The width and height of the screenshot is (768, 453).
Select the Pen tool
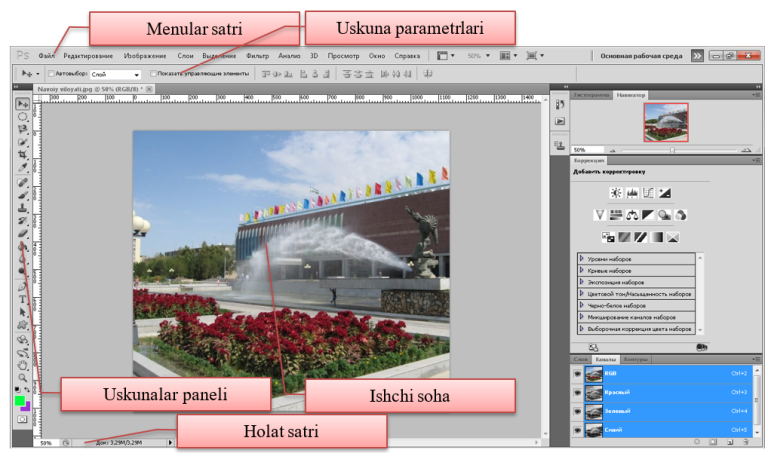coord(23,287)
